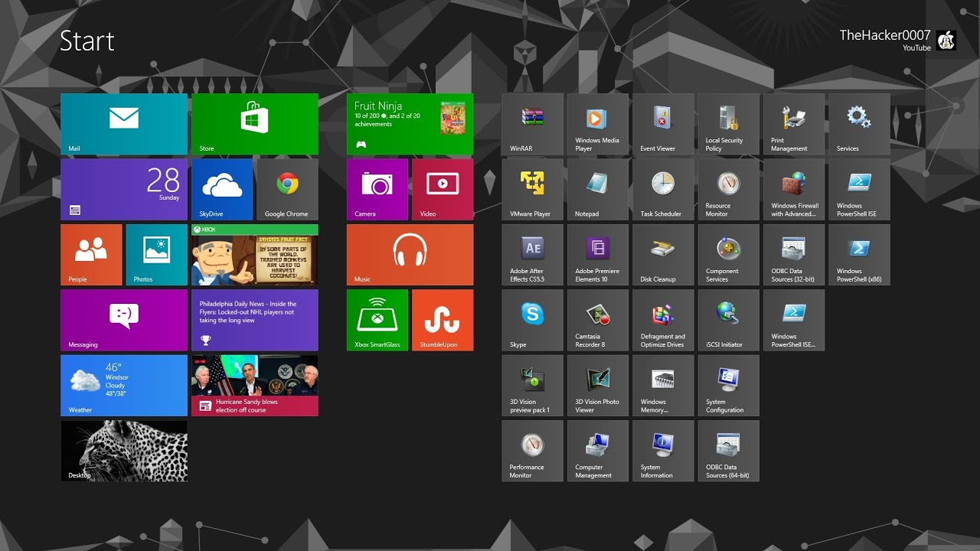The width and height of the screenshot is (980, 551).
Task: Open the Weather tile for Windsor
Action: 124,386
